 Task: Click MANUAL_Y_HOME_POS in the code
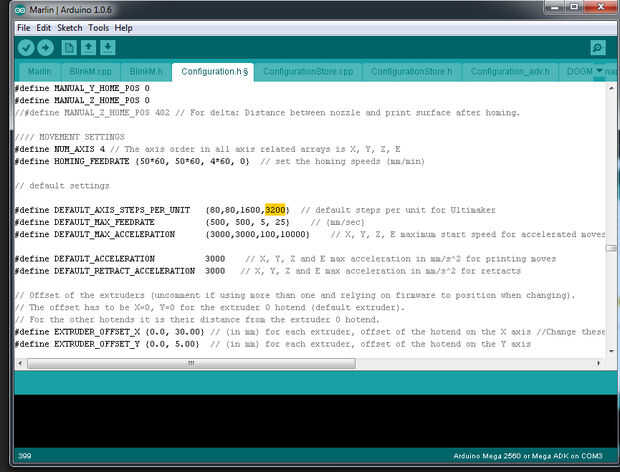pyautogui.click(x=96, y=88)
